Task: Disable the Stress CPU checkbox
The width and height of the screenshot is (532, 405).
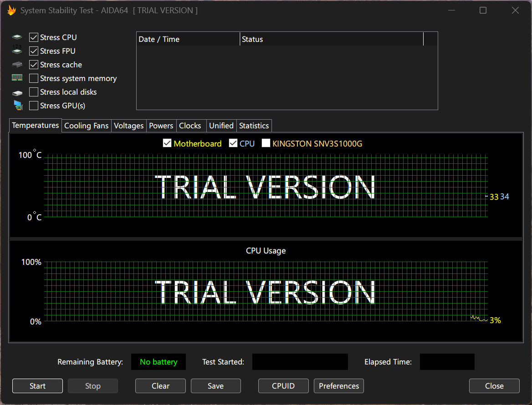Action: (34, 37)
